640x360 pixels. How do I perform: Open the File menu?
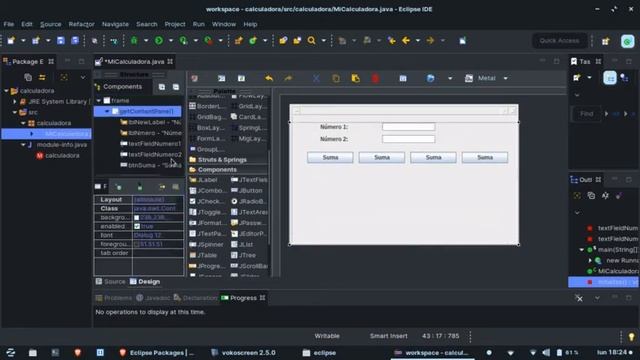coord(9,24)
